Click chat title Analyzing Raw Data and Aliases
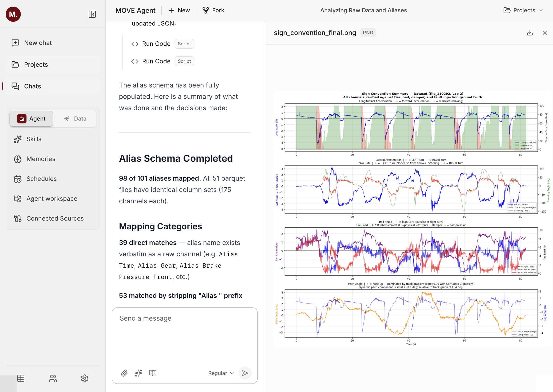Image resolution: width=553 pixels, height=392 pixels. [364, 10]
